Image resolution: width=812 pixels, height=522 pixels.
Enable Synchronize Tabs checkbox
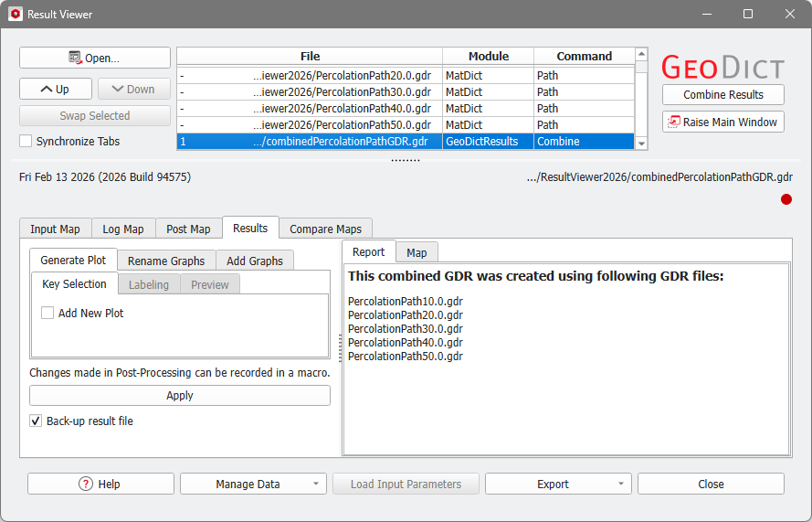(x=26, y=141)
